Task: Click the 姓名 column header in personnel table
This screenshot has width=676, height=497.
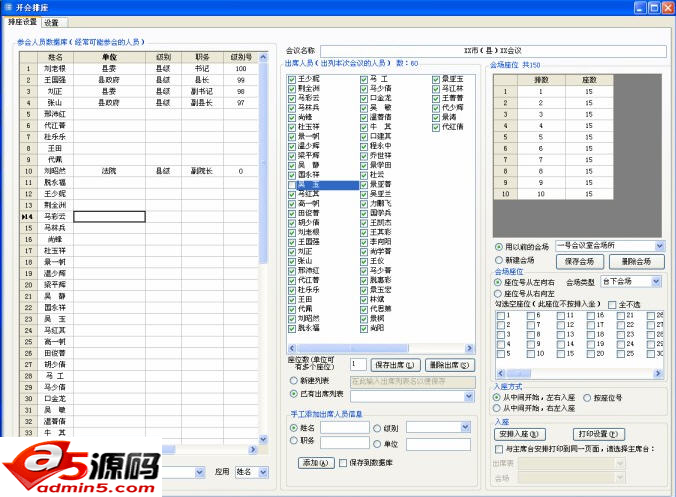Action: click(55, 57)
